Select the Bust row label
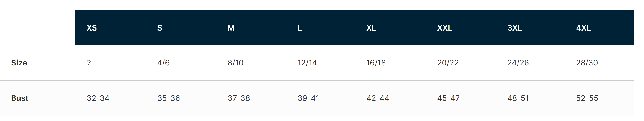The width and height of the screenshot is (644, 121). pyautogui.click(x=20, y=98)
